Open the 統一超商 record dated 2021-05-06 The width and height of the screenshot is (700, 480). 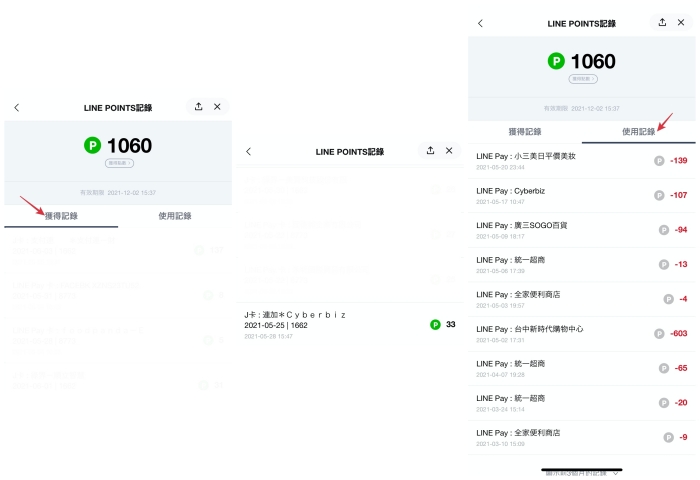click(582, 265)
